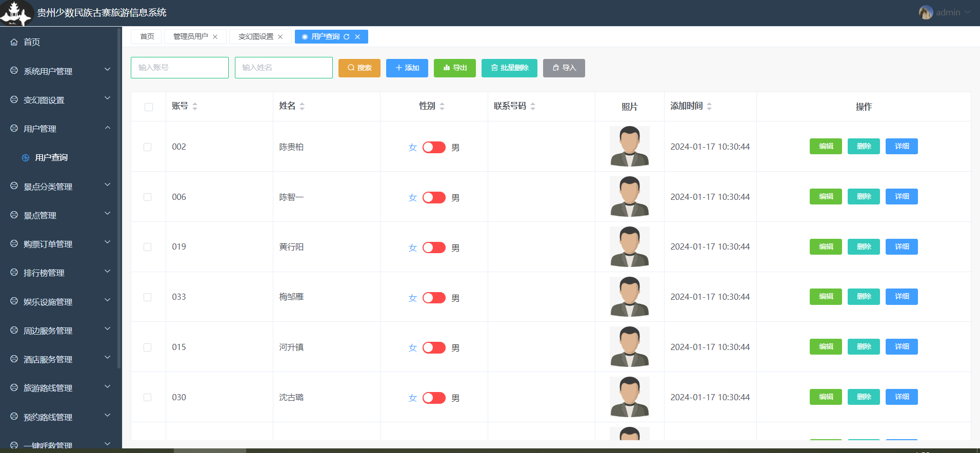Select the checkbox for account 002
Screen dimensions: 980x453
[148, 147]
